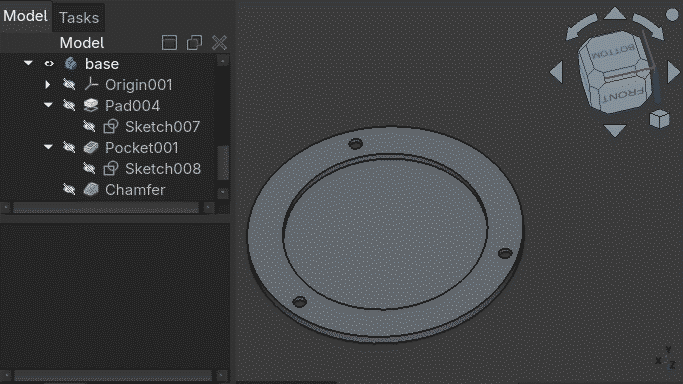Click the Origin001 axis icon

pos(91,84)
